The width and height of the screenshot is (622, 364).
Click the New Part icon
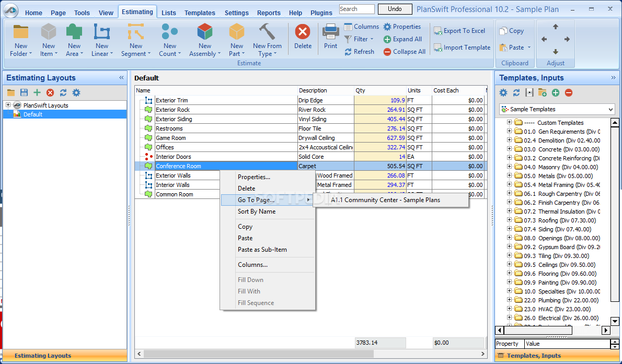coord(236,32)
